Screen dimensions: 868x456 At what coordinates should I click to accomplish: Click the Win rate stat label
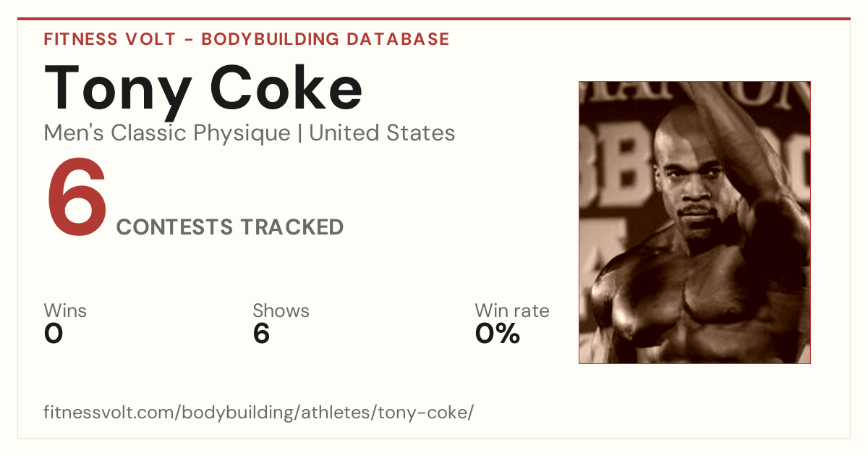(x=512, y=311)
